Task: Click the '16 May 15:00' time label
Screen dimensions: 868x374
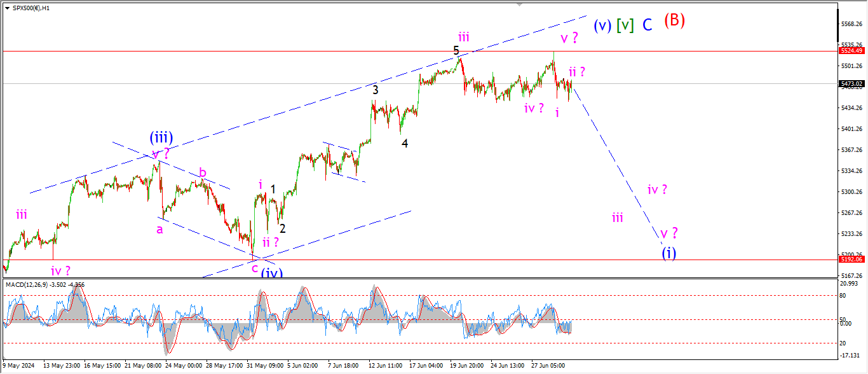Action: coord(103,366)
